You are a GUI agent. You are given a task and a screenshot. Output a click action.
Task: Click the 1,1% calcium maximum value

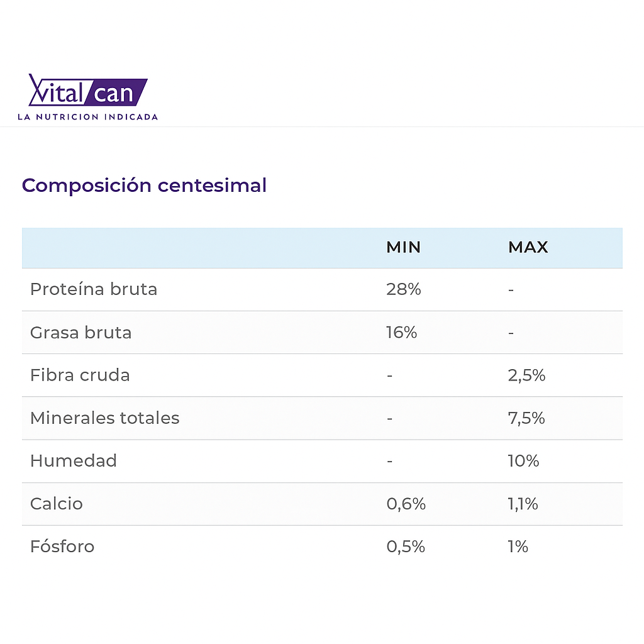point(523,503)
